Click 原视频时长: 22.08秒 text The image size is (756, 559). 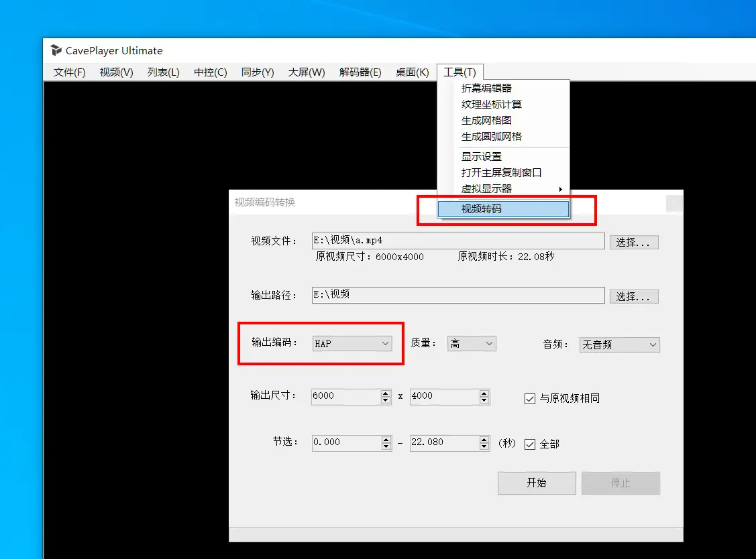506,257
